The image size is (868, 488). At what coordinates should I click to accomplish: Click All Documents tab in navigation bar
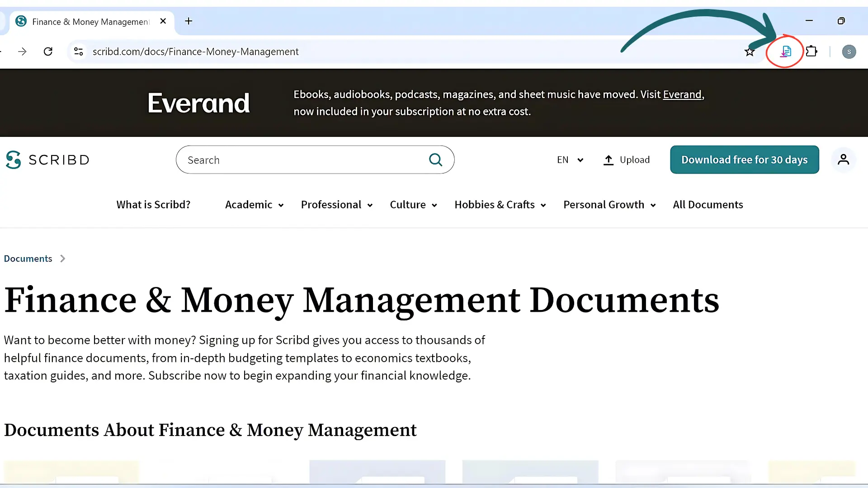click(x=708, y=204)
